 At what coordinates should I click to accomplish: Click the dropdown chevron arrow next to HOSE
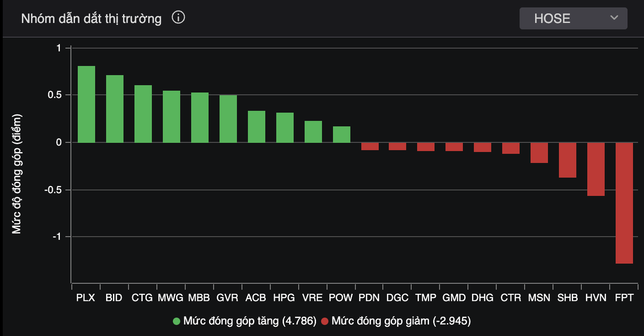coord(614,18)
